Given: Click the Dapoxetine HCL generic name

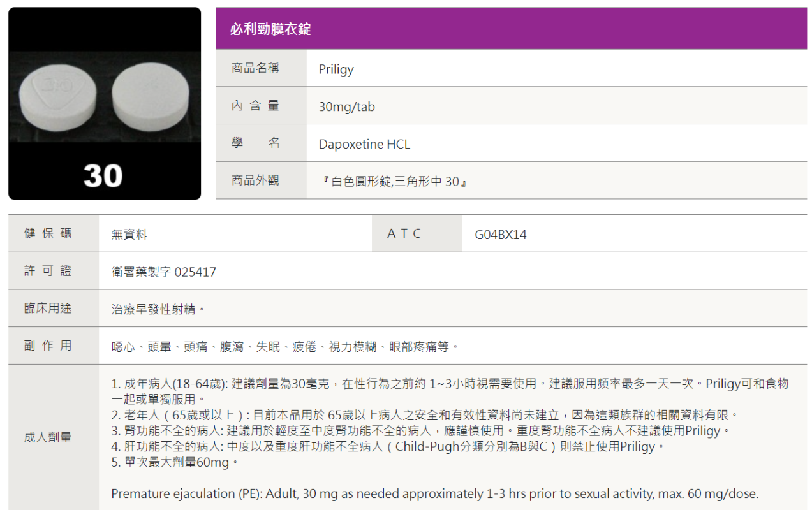Looking at the screenshot, I should click(364, 145).
